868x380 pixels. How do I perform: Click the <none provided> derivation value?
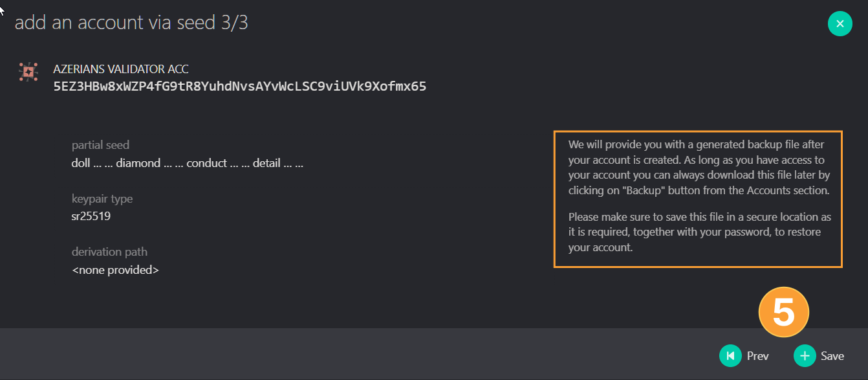(x=115, y=269)
